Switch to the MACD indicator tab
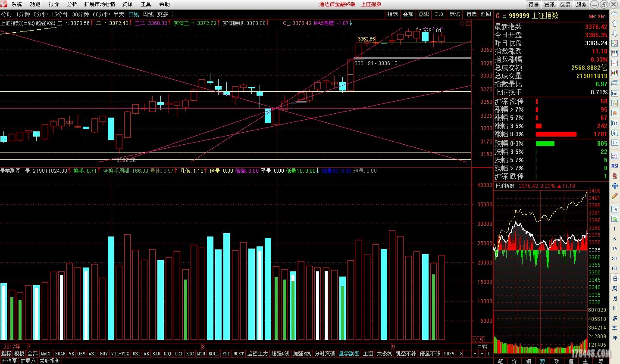The height and width of the screenshot is (364, 620). pos(46,354)
